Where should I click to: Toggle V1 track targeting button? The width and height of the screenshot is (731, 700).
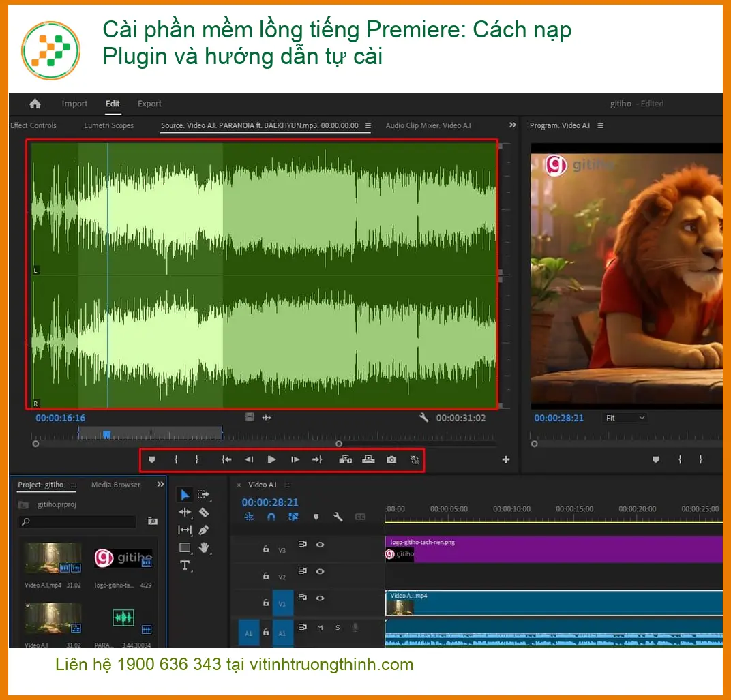point(282,603)
